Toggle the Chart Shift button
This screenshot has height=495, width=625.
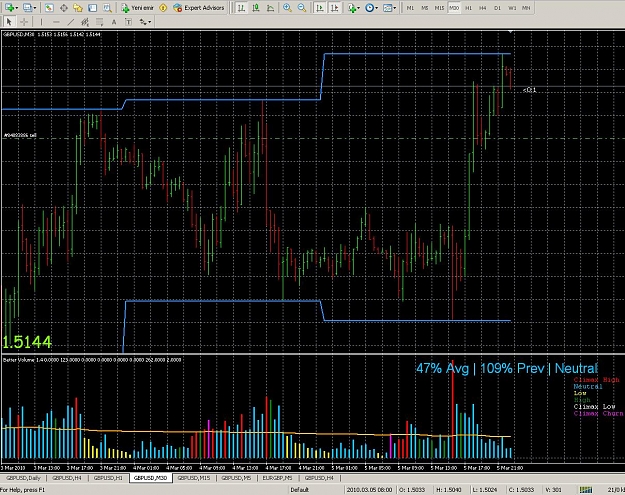335,8
